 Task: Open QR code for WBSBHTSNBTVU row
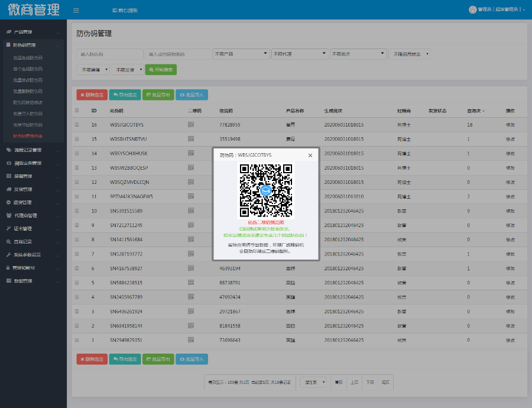coord(191,139)
